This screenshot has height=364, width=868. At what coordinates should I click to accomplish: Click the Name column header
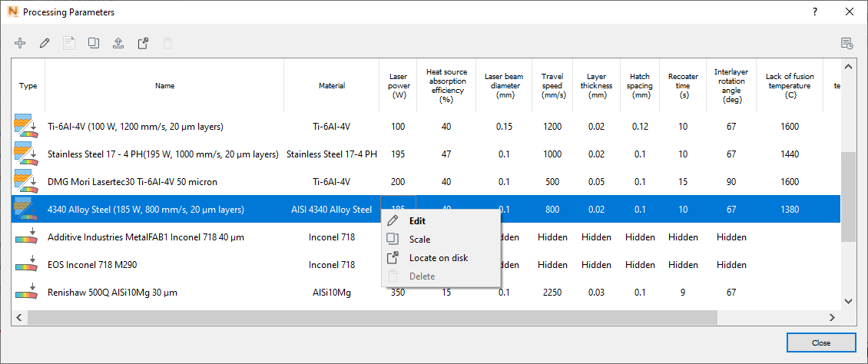coord(164,86)
